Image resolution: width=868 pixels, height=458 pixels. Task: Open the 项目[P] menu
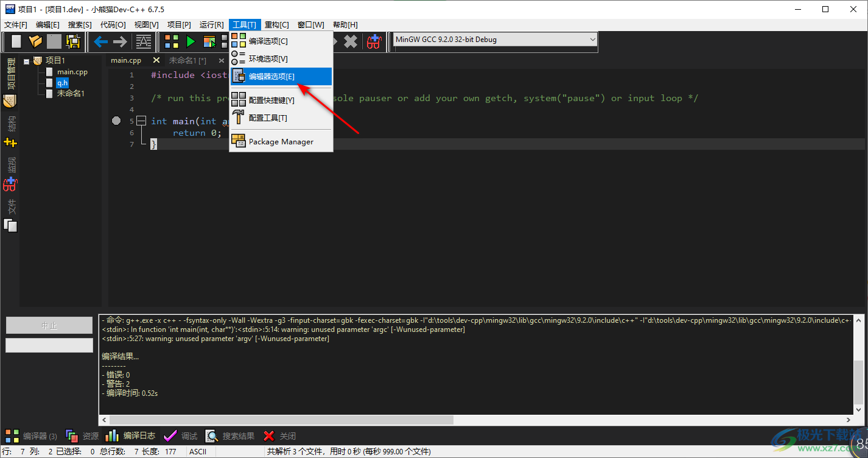179,25
